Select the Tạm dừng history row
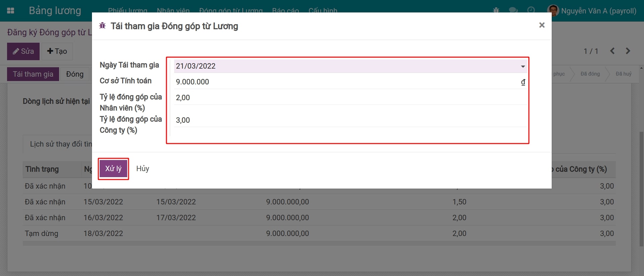The height and width of the screenshot is (276, 644). coord(41,233)
